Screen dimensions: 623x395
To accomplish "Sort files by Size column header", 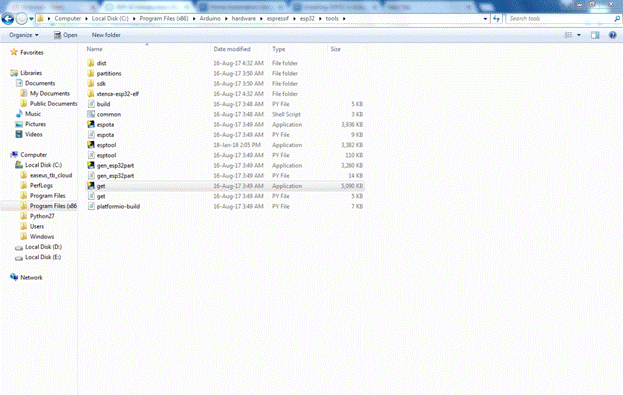I will (x=336, y=49).
